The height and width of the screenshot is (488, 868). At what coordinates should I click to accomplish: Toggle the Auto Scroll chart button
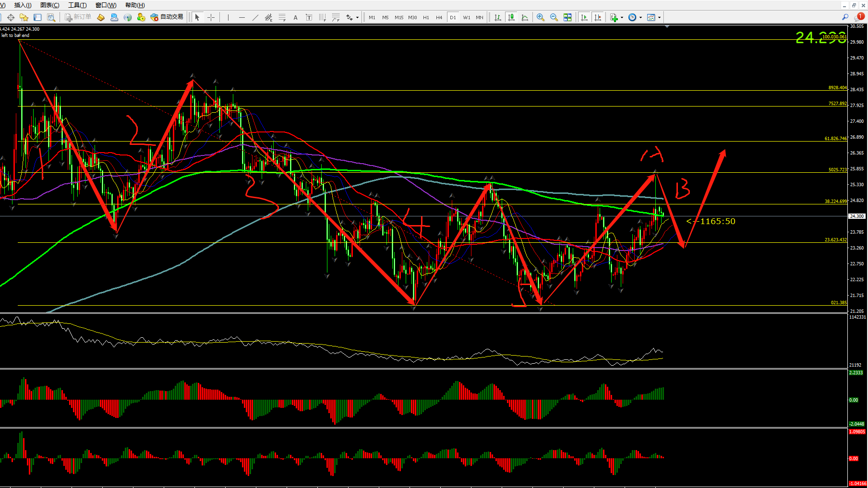[584, 17]
